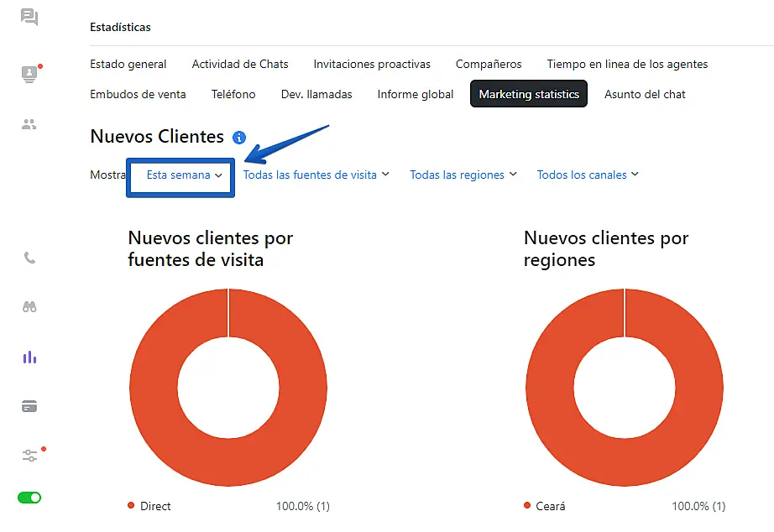
Task: Expand the Esta semana period dropdown
Action: pos(184,175)
